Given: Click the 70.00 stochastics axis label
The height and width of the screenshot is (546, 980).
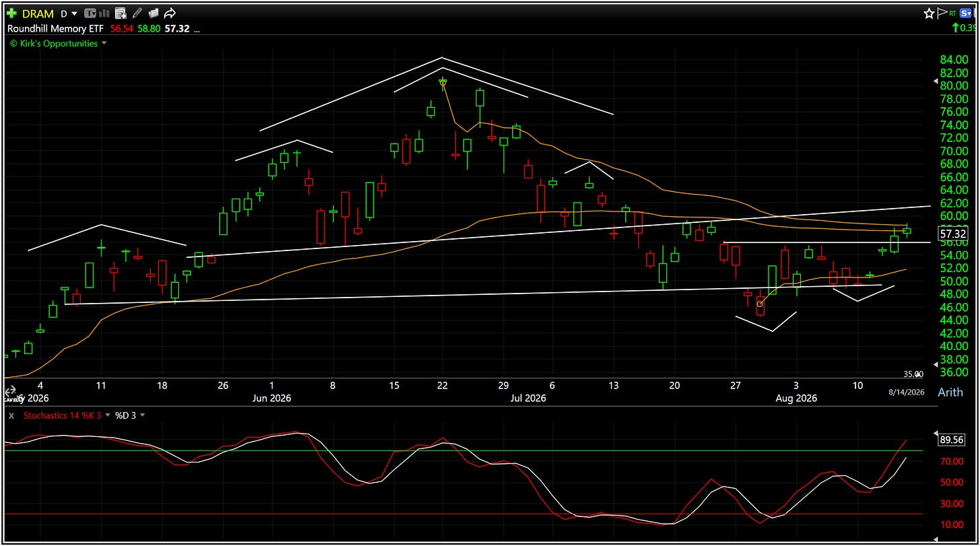Looking at the screenshot, I should coord(950,461).
